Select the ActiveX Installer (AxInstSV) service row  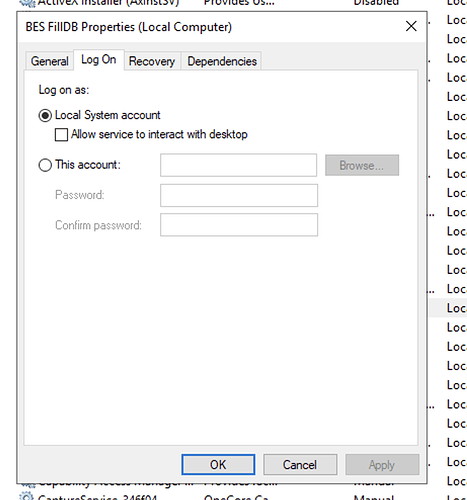tap(233, 3)
